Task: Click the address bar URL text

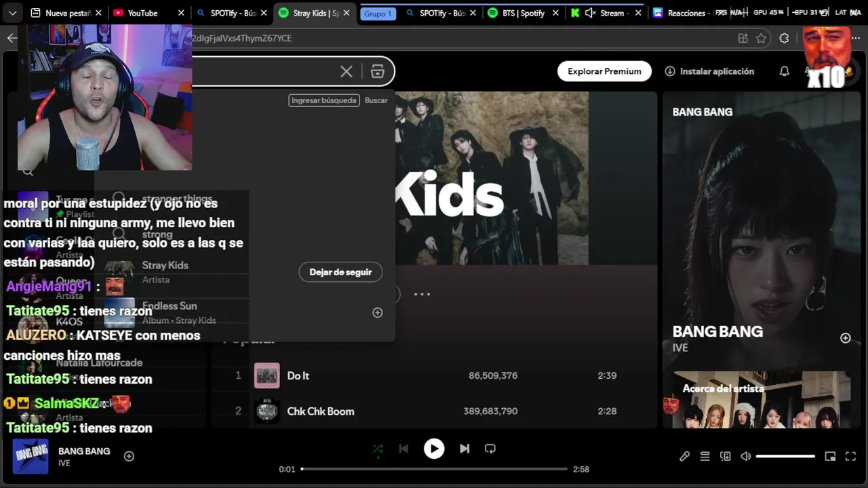Action: [x=241, y=39]
